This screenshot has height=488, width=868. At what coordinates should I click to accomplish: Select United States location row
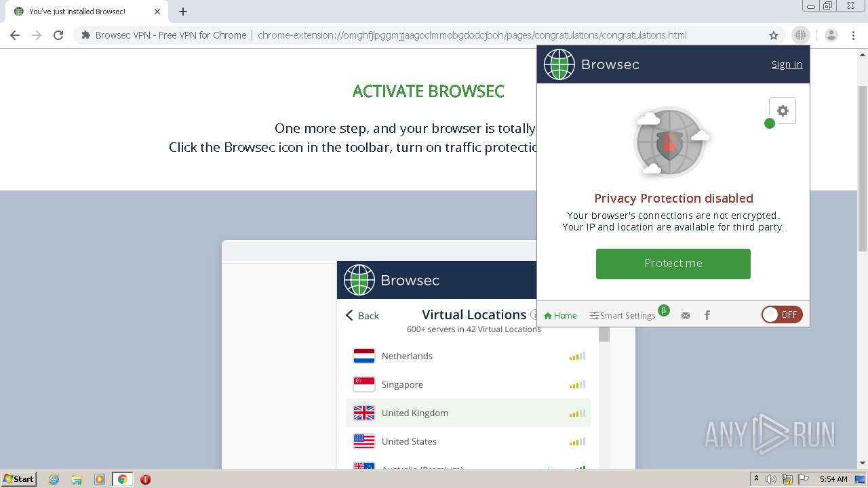tap(468, 441)
